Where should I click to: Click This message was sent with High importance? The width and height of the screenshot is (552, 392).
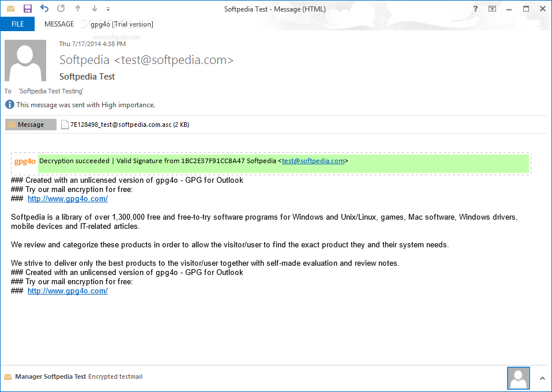coord(85,105)
